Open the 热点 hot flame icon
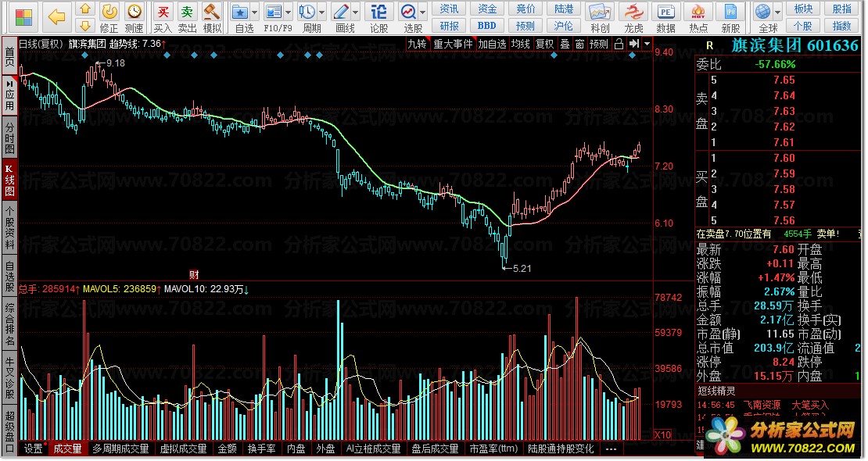Screen dimensions: 868x461 coord(698,12)
